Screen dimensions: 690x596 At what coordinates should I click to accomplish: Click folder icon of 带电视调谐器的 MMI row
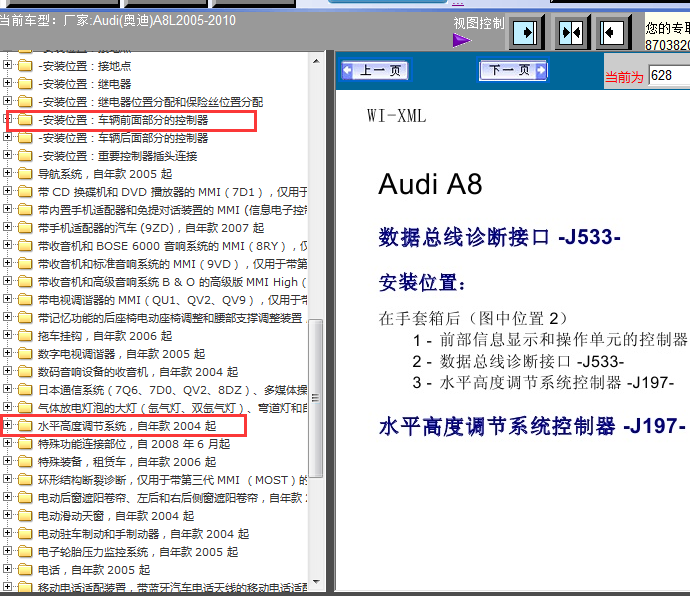(x=25, y=300)
